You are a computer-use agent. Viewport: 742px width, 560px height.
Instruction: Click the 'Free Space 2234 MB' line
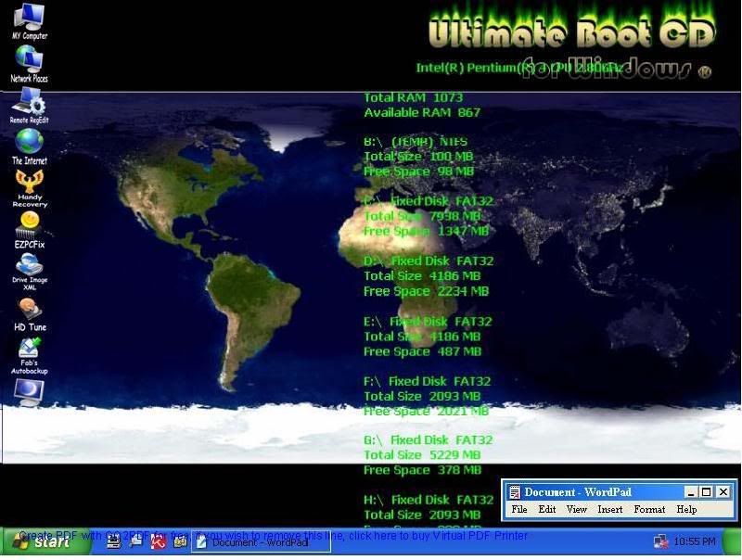click(426, 291)
